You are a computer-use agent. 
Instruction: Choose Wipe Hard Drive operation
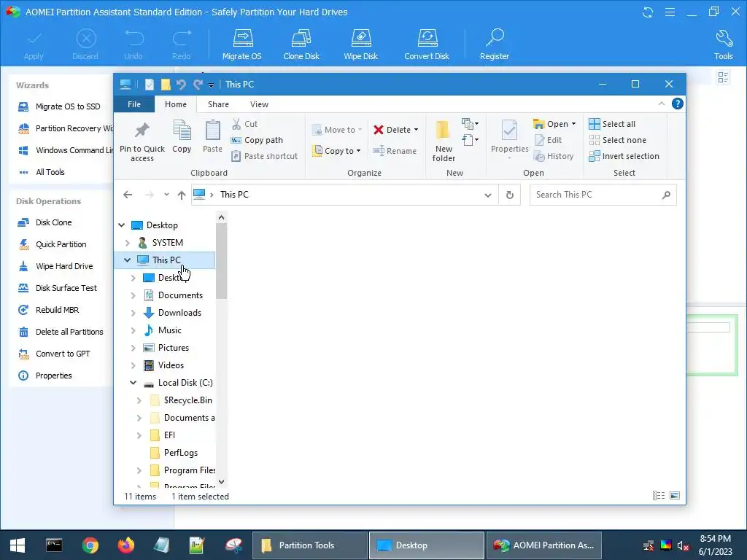pyautogui.click(x=55, y=266)
